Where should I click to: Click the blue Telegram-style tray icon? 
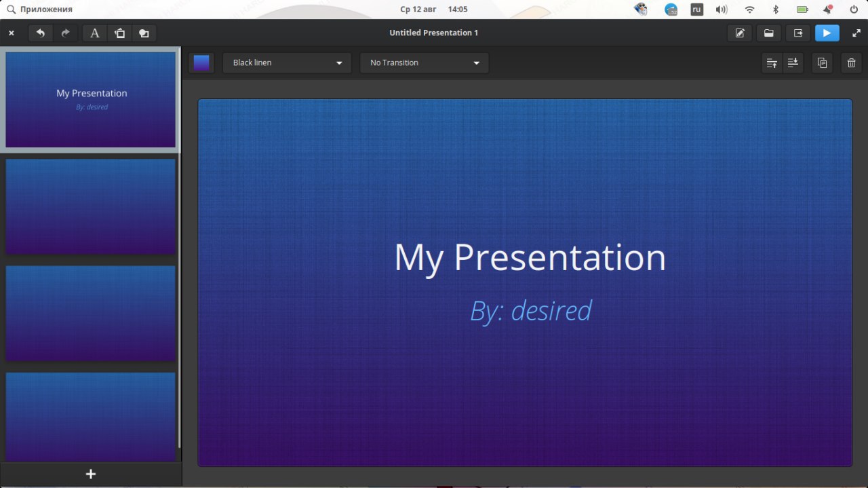[x=671, y=10]
